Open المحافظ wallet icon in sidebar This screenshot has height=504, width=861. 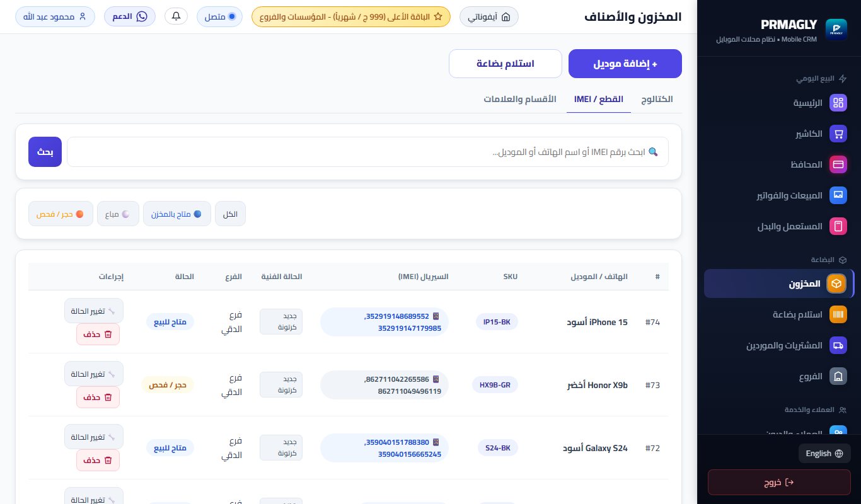point(838,164)
